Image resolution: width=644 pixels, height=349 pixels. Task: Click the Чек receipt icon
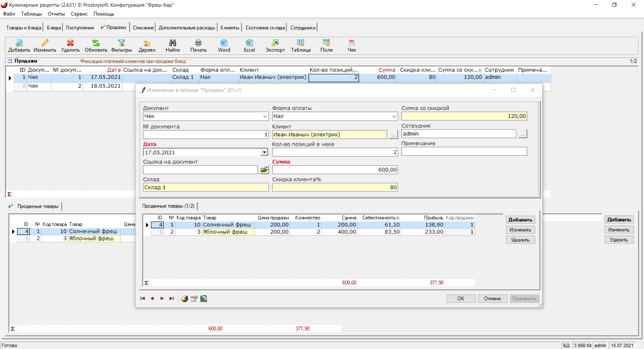(352, 46)
